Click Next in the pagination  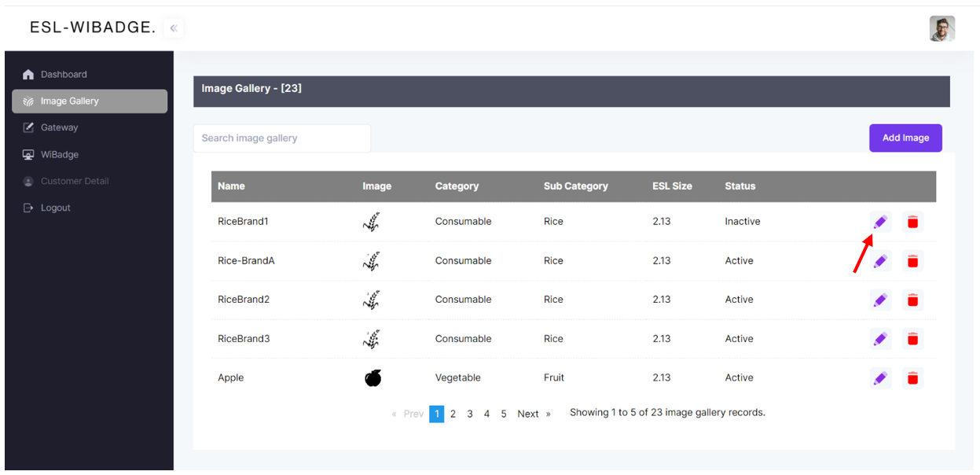[x=528, y=414]
